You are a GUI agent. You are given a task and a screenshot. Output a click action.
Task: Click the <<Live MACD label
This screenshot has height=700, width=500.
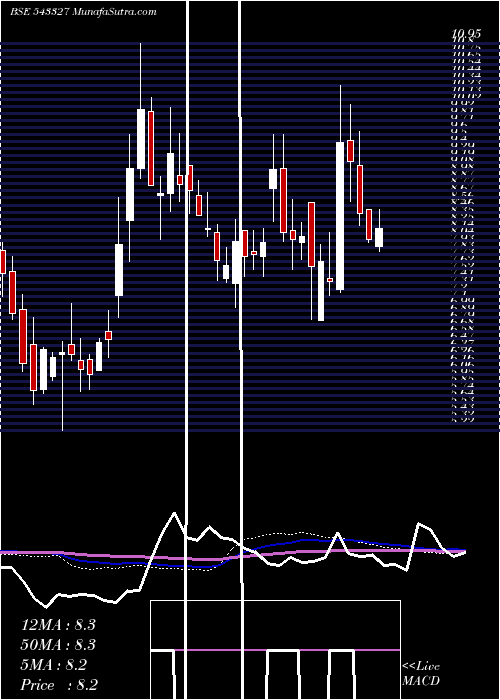pos(421,674)
